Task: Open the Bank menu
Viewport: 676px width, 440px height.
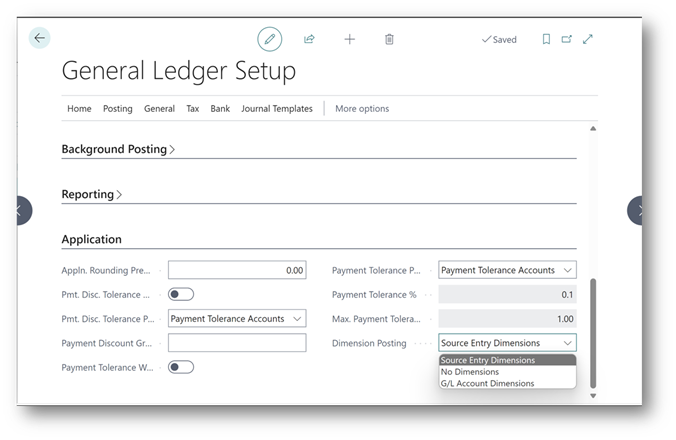Action: pos(220,109)
